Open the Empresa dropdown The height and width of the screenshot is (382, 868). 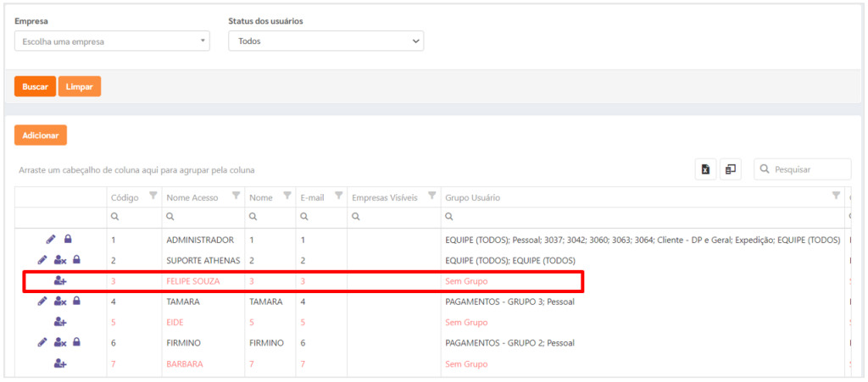click(112, 41)
